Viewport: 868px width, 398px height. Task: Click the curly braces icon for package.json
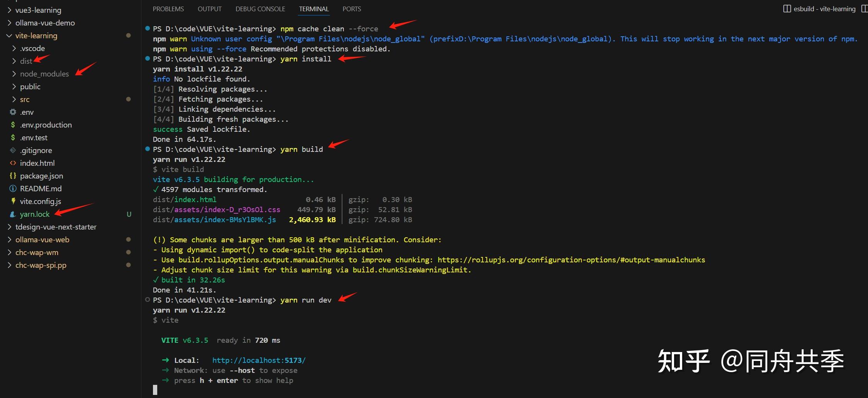13,176
